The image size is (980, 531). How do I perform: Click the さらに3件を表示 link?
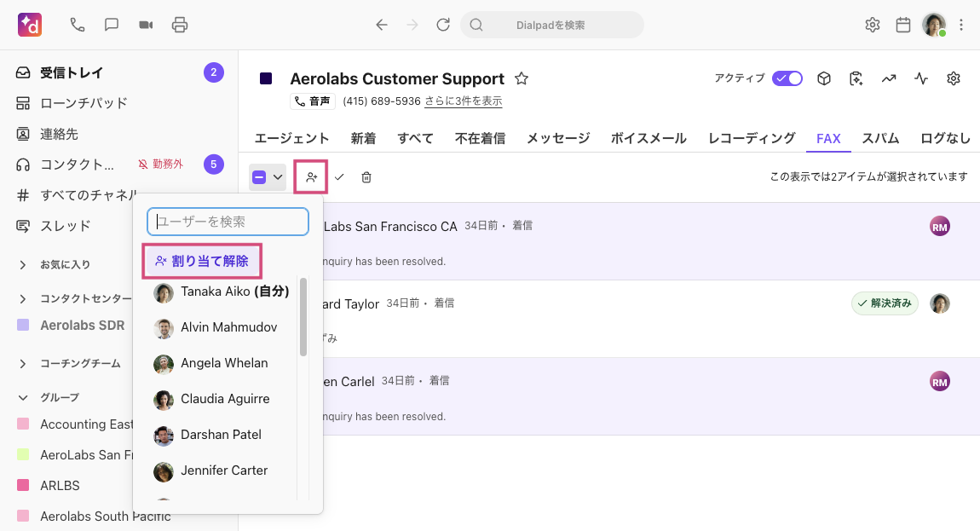point(463,101)
